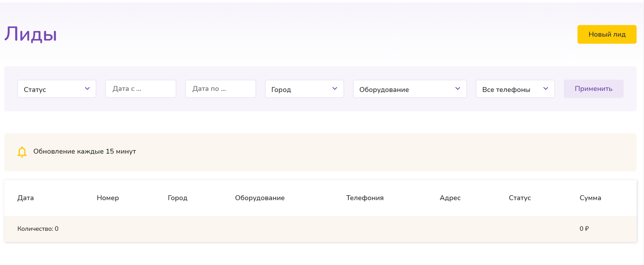Screen dimensions: 644x265
Task: Click the Лиды page heading
Action: [31, 34]
